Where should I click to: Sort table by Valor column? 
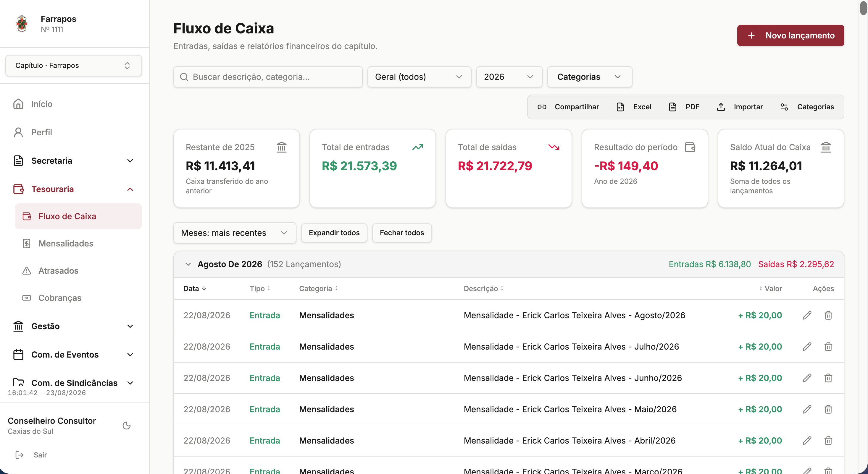pos(770,288)
